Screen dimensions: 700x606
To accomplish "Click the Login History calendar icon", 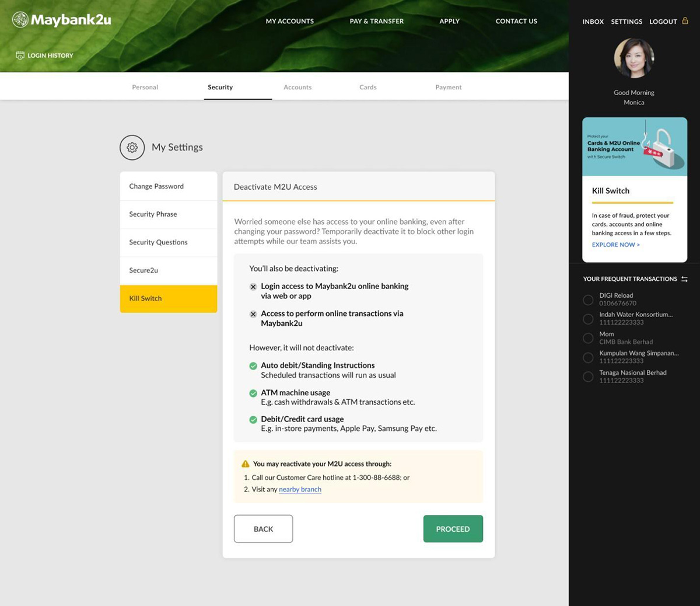I will [x=20, y=55].
